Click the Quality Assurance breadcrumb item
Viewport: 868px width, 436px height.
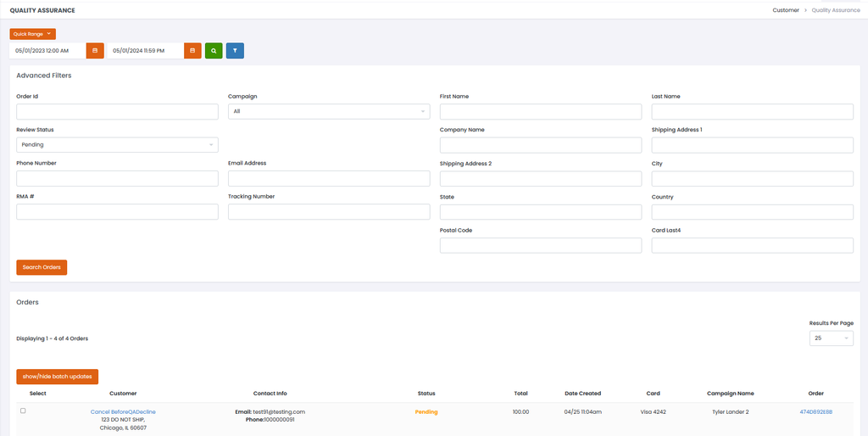(836, 10)
